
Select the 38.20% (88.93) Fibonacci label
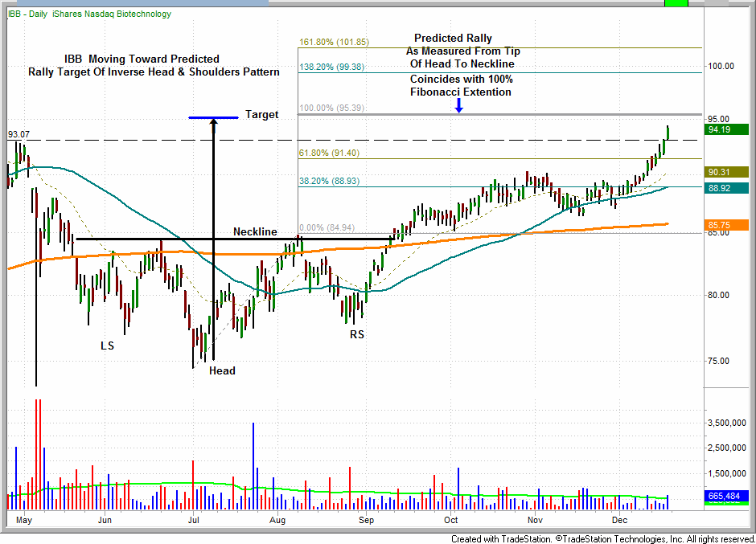coord(329,181)
